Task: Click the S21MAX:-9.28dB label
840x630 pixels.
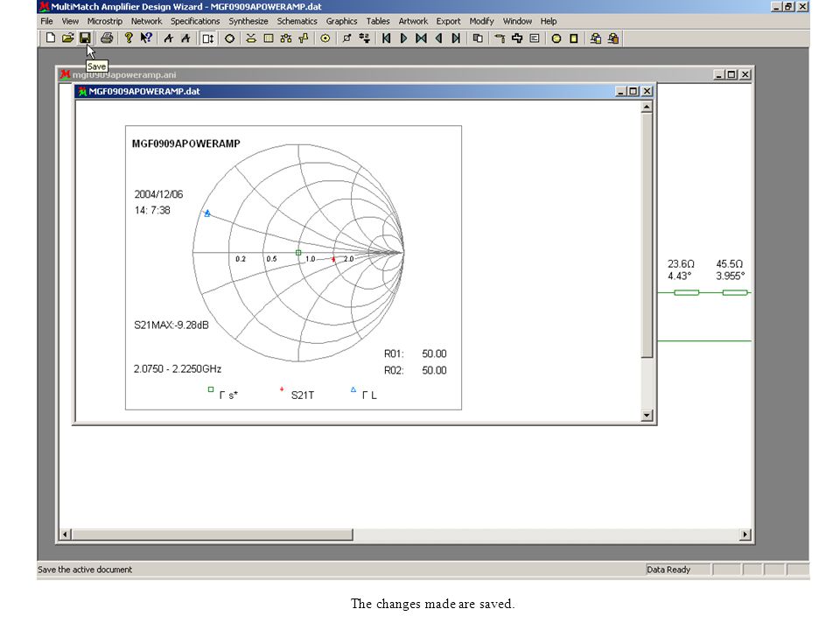Action: [x=171, y=325]
